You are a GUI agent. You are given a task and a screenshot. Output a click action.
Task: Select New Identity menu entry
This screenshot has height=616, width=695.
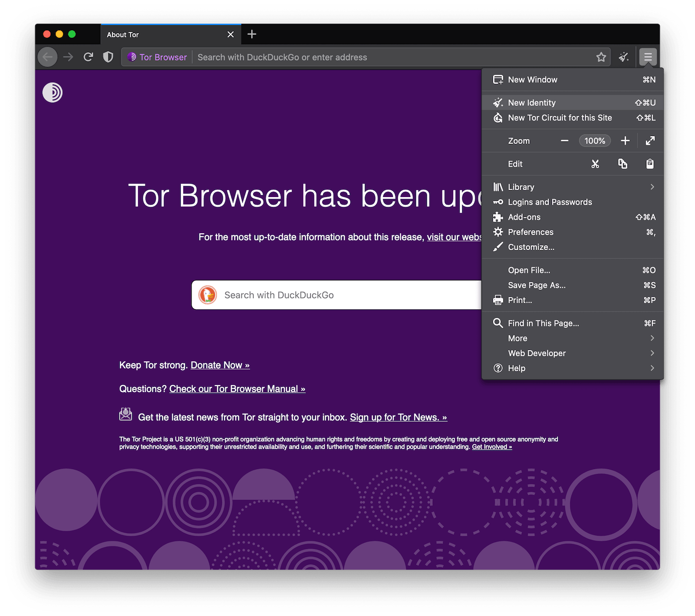coord(573,103)
